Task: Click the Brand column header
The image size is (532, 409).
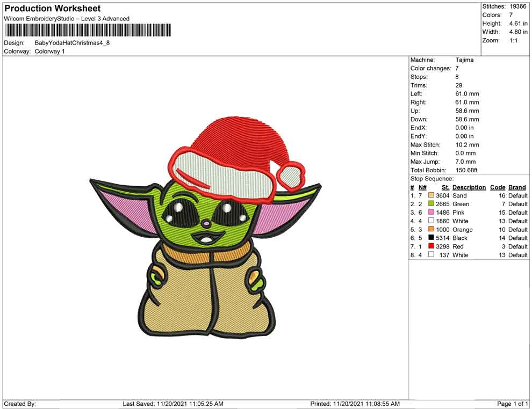Action: click(x=517, y=187)
